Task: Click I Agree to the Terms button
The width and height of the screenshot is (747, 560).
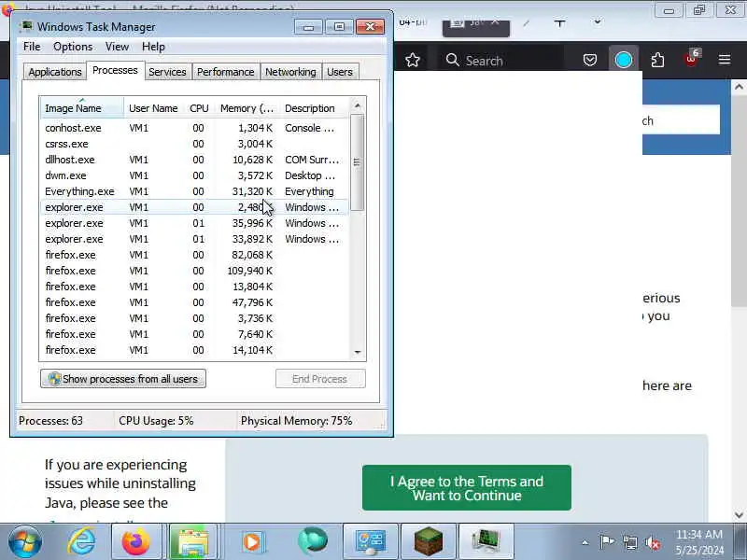Action: click(x=466, y=487)
